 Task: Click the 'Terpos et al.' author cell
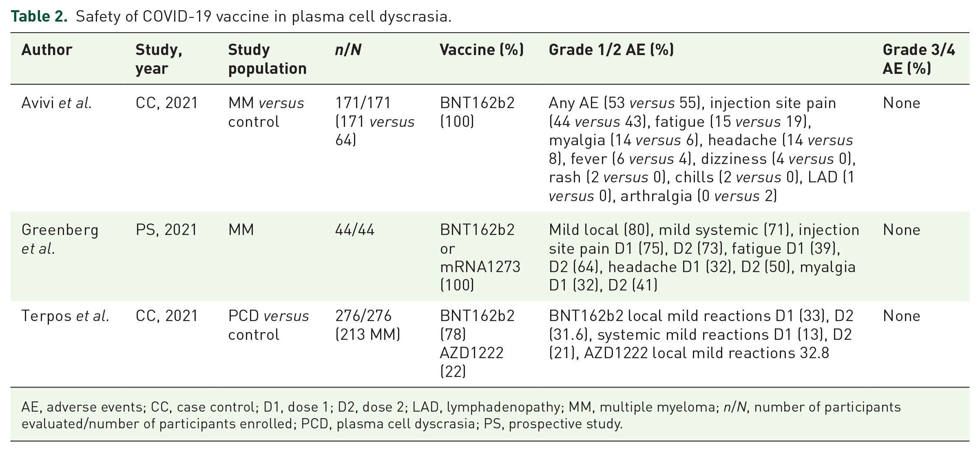[x=65, y=316]
